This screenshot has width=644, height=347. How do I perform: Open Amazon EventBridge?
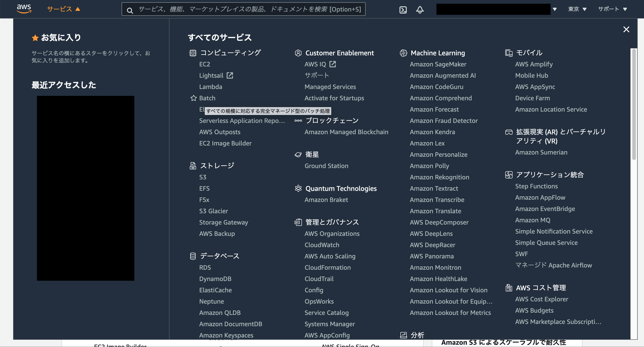tap(545, 209)
